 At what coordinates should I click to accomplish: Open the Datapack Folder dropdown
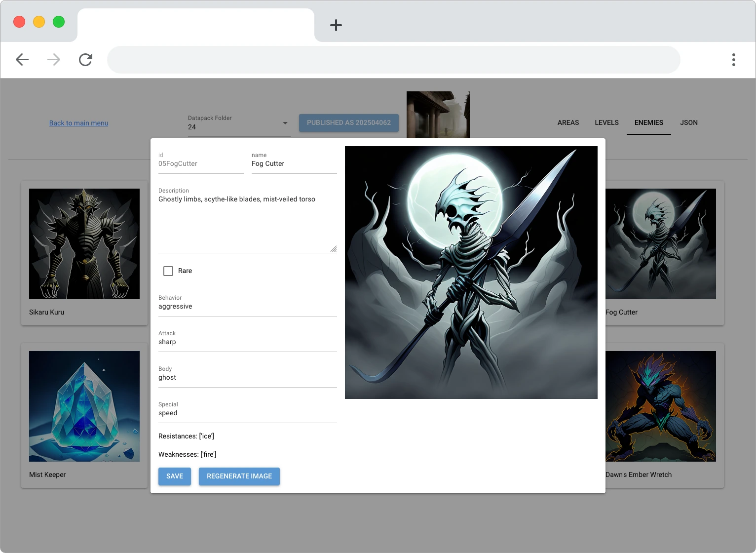click(x=285, y=123)
